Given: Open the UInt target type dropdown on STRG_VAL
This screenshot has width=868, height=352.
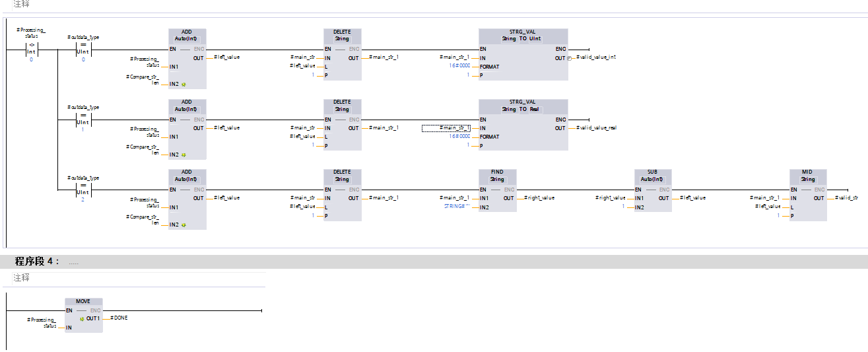Looking at the screenshot, I should click(535, 39).
